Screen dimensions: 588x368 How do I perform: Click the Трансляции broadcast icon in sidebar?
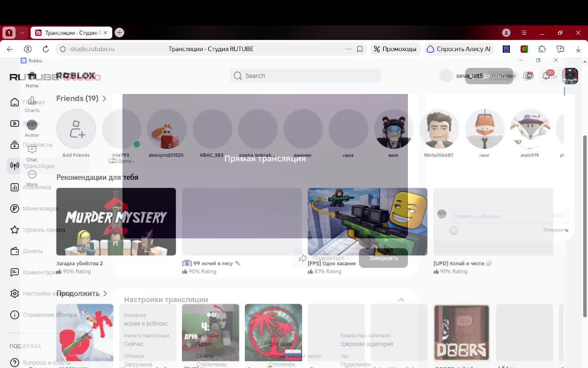(x=15, y=166)
